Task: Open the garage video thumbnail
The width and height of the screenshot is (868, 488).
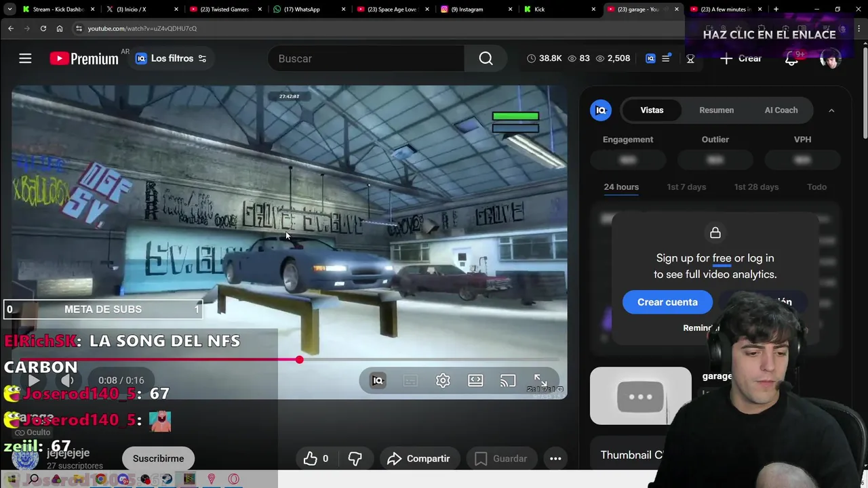Action: tap(640, 396)
